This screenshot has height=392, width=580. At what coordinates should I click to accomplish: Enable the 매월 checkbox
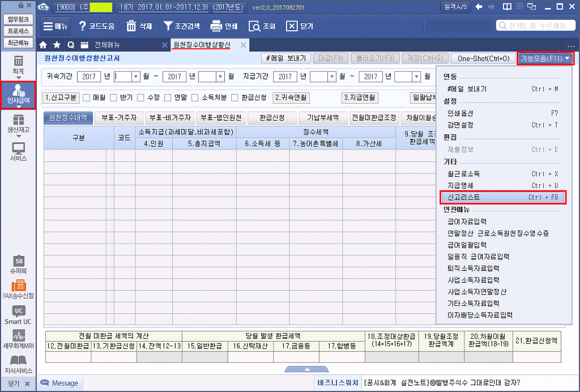tap(87, 97)
